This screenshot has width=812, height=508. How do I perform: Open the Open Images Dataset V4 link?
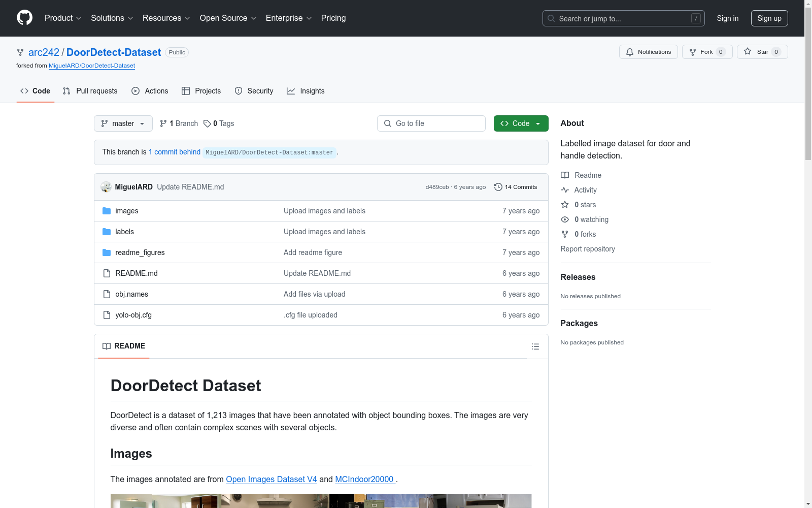point(272,479)
